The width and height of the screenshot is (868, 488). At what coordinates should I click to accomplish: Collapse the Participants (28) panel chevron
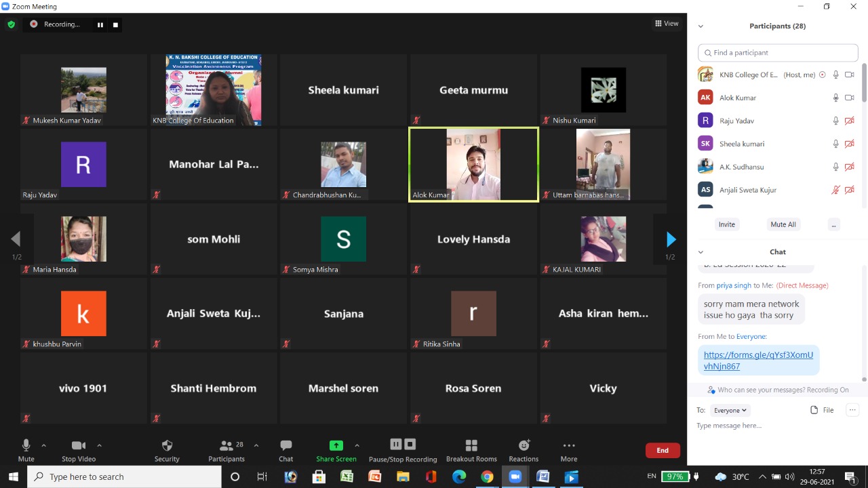(x=701, y=26)
